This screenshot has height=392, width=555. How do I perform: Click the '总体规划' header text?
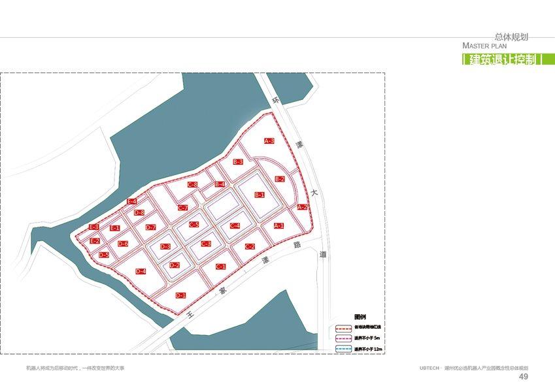click(x=511, y=37)
